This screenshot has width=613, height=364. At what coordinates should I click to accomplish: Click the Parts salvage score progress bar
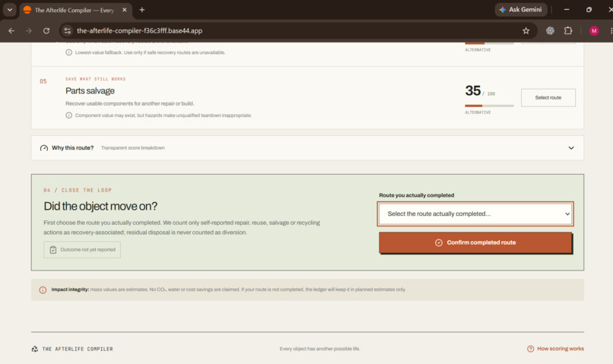[x=489, y=106]
